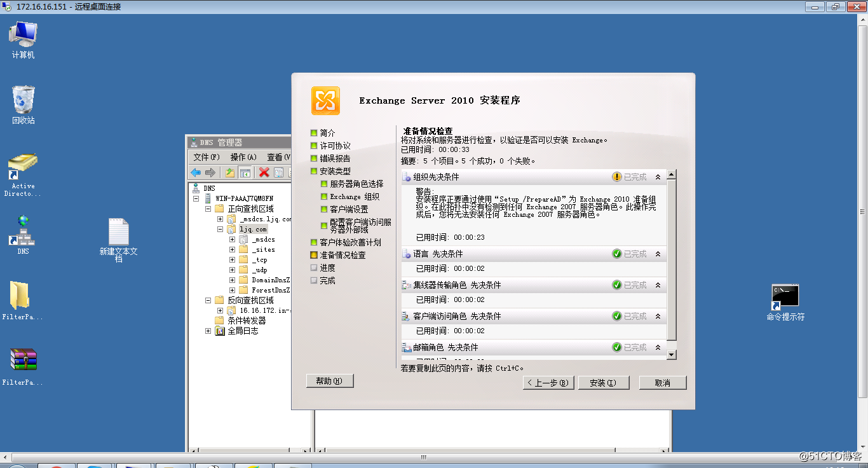Screen dimensions: 868x468
Task: Collapse 反向查找区域 tree node toggle
Action: [208, 300]
